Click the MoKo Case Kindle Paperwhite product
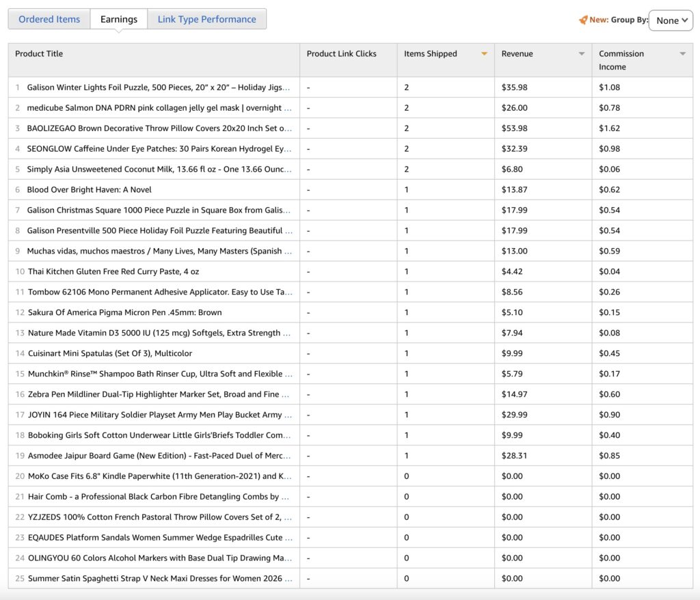Screen dimensions: 700x600 [x=160, y=476]
